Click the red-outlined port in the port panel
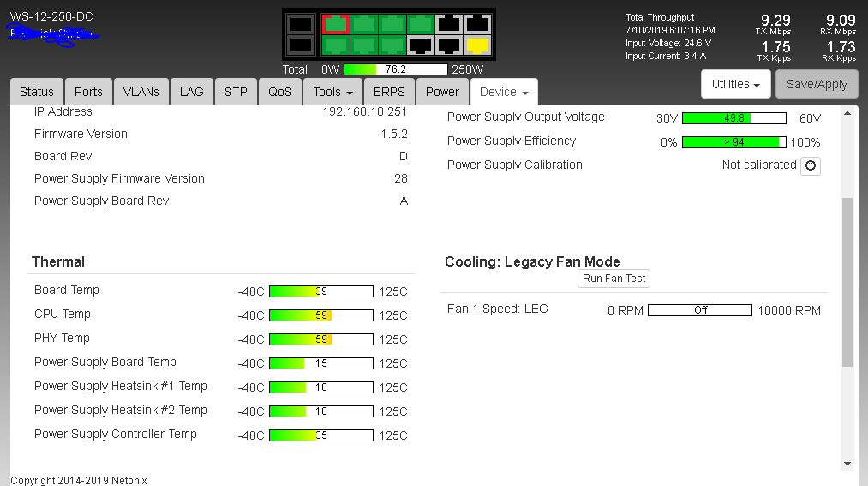 pos(335,24)
